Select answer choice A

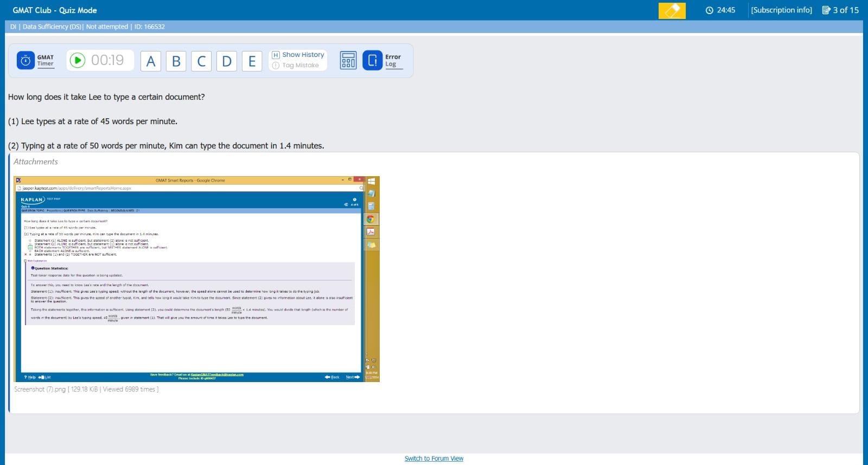[x=151, y=61]
